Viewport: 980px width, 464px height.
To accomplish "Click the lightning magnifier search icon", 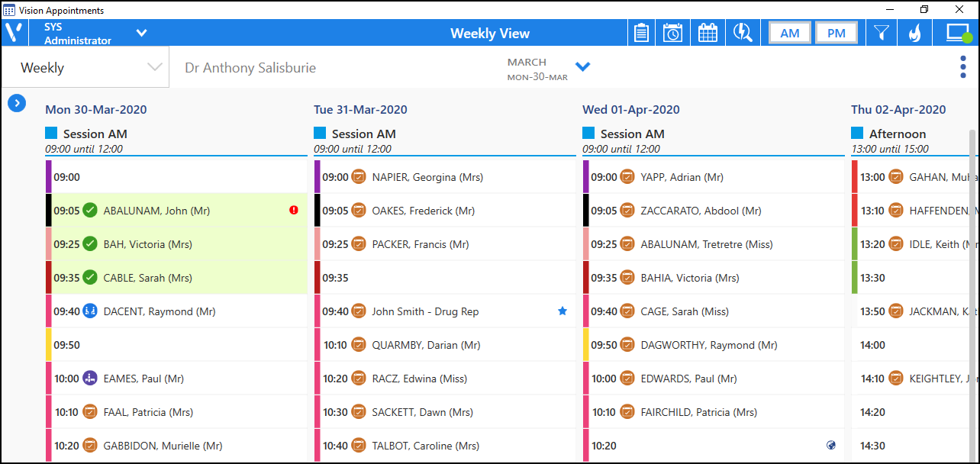I will tap(742, 33).
